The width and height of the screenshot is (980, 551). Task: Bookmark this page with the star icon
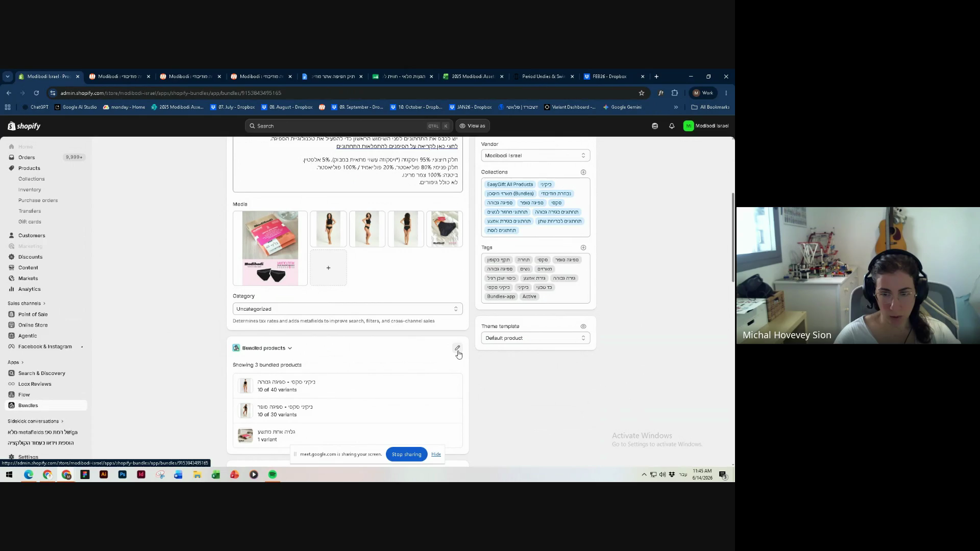tap(642, 93)
